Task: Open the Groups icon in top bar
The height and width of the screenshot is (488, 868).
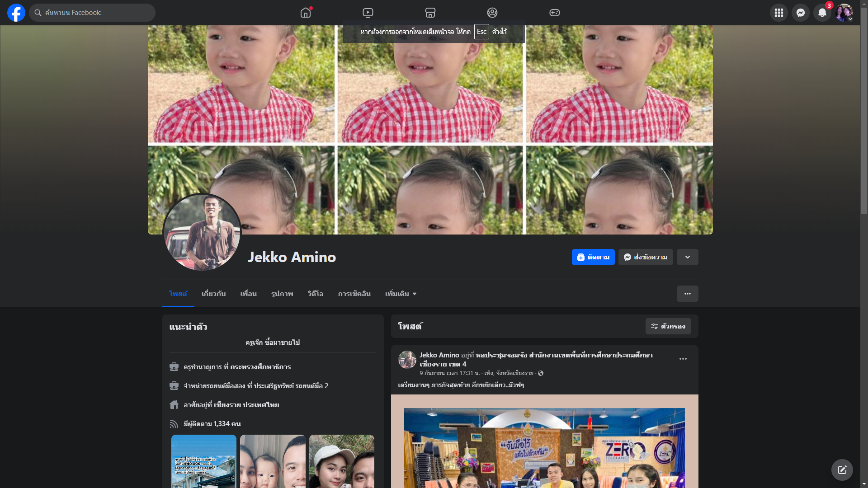Action: pos(492,13)
